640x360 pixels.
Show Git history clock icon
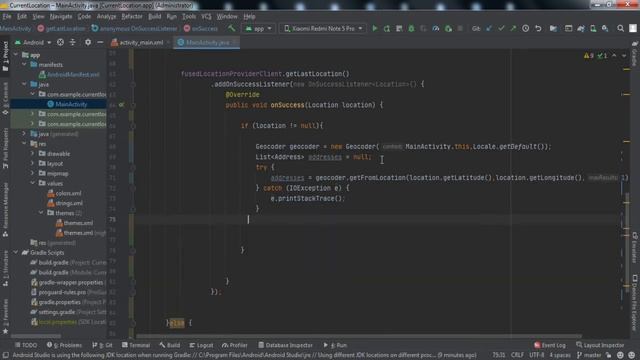(x=526, y=28)
